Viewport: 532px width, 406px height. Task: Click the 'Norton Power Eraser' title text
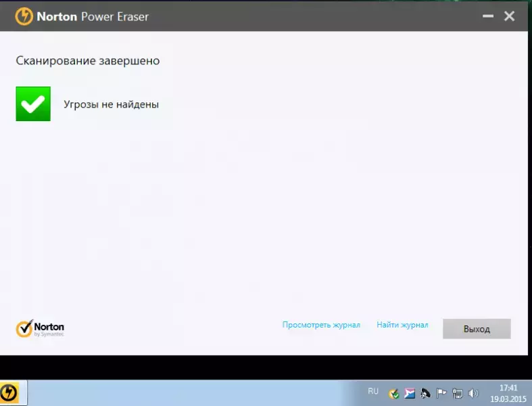pyautogui.click(x=93, y=17)
